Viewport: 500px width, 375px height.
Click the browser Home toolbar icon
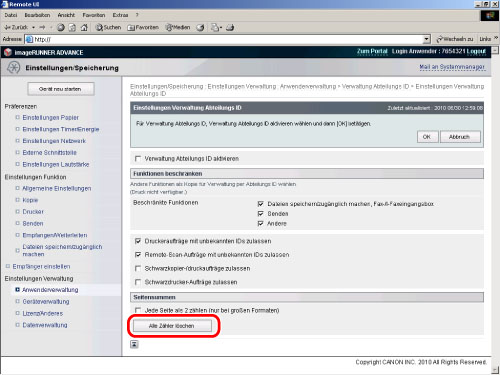tap(84, 27)
